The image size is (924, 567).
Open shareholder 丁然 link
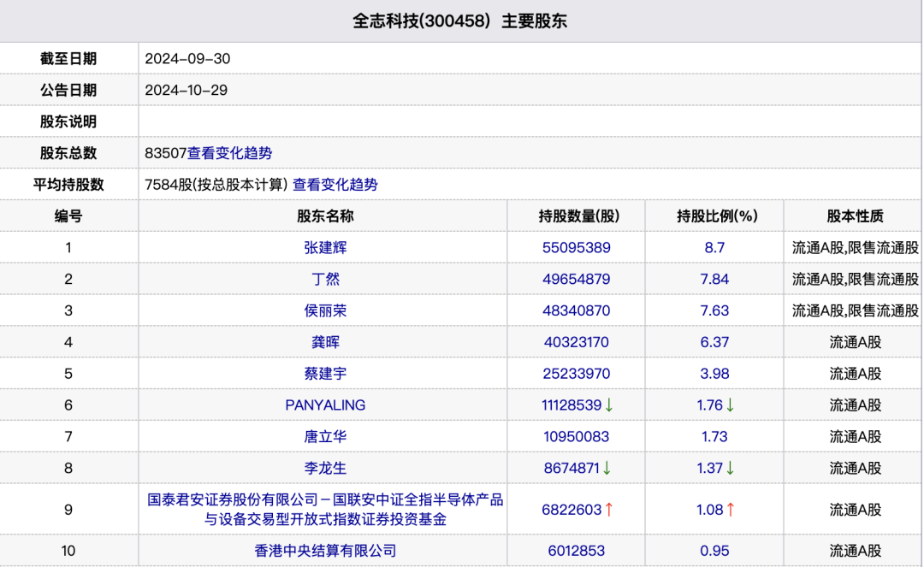[325, 279]
